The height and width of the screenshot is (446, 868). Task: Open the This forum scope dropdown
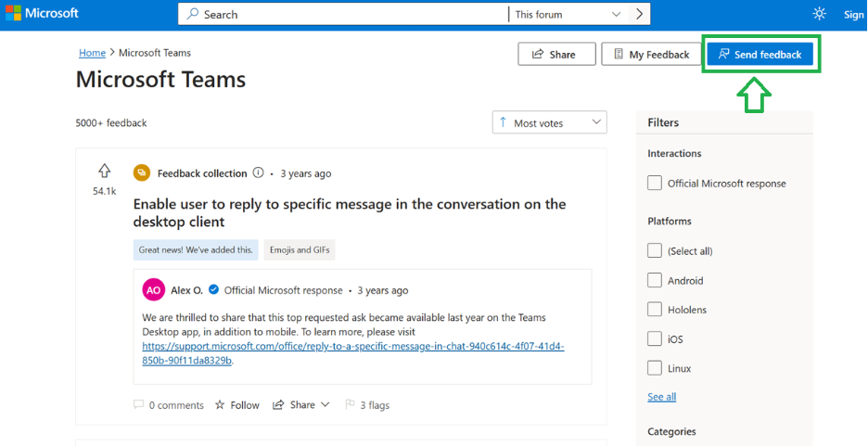(x=568, y=15)
